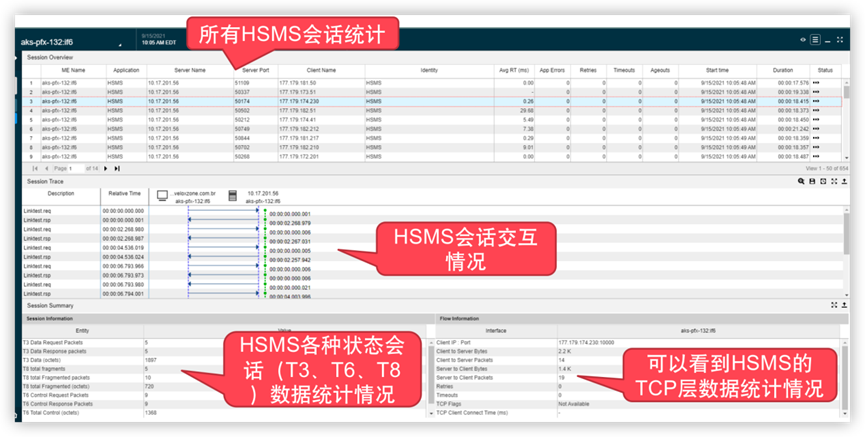Click the eye view icon in header

(803, 40)
